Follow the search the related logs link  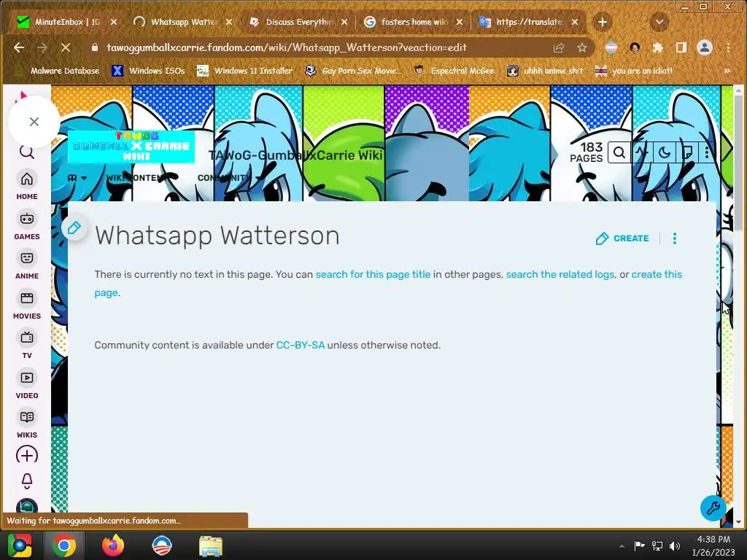tap(560, 274)
